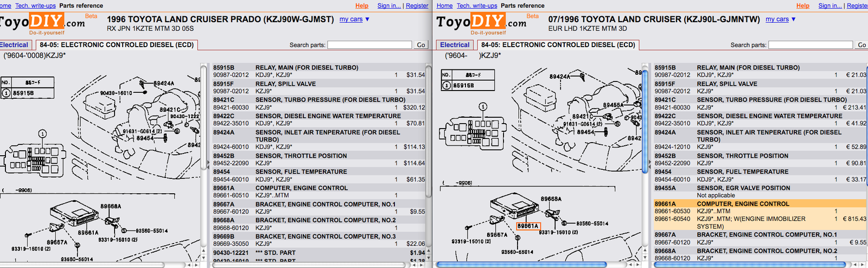The width and height of the screenshot is (868, 268).
Task: Select Parts reference in the Prado window
Action: [81, 5]
